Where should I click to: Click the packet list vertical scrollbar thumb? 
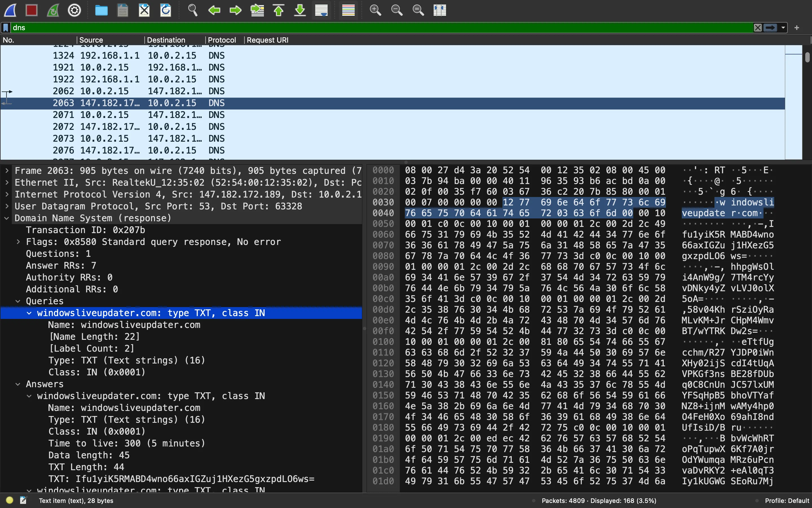(807, 57)
